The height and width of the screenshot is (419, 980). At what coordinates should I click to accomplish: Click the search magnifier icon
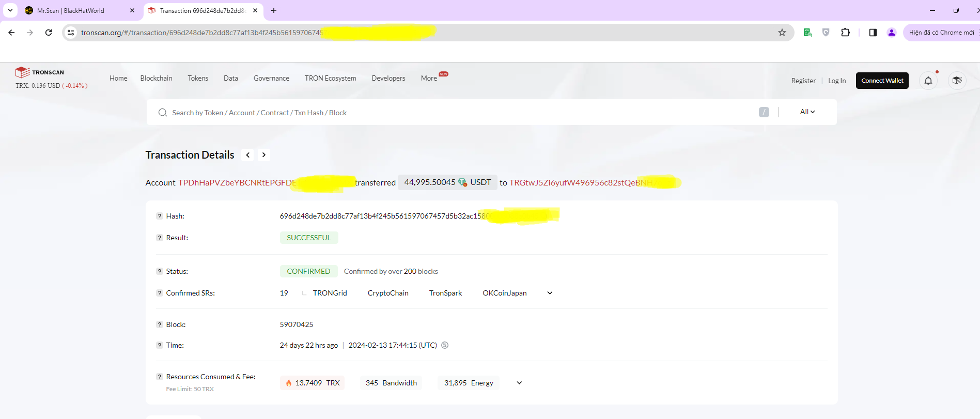coord(163,113)
